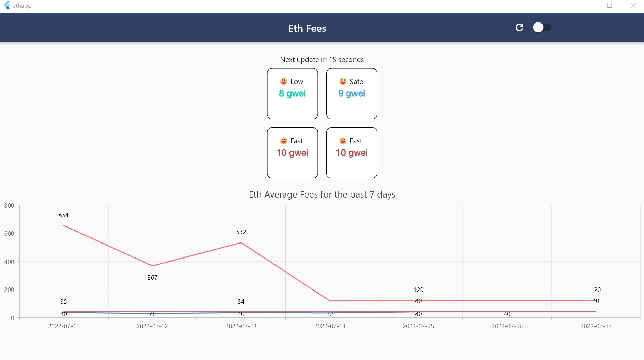Click the emoji on the right Fast card

point(342,141)
